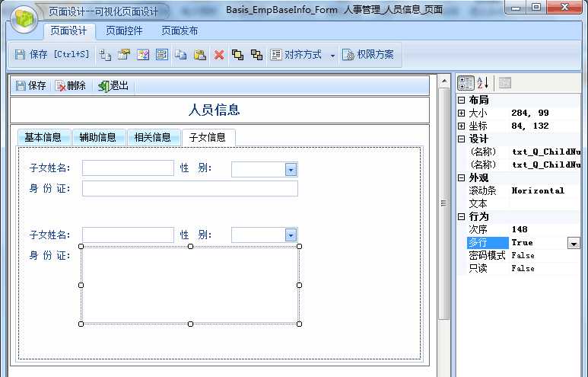
Task: Open 权限方案 permission scheme
Action: [368, 55]
